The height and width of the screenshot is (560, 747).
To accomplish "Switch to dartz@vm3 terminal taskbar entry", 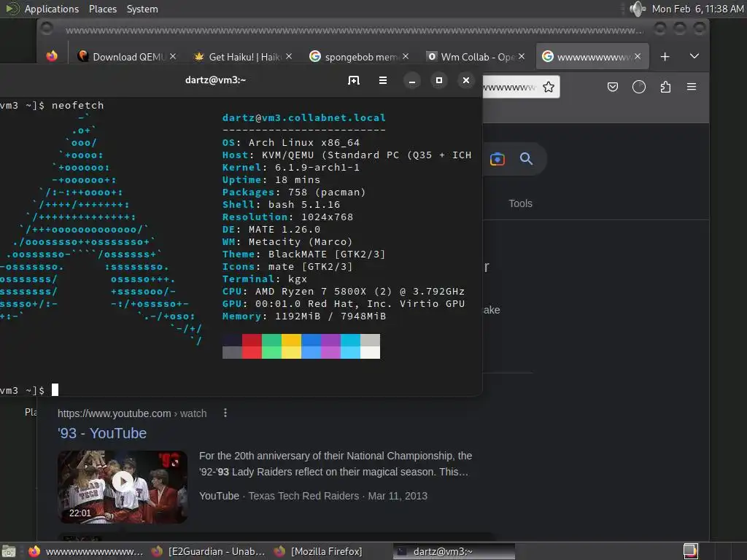I will pyautogui.click(x=454, y=551).
